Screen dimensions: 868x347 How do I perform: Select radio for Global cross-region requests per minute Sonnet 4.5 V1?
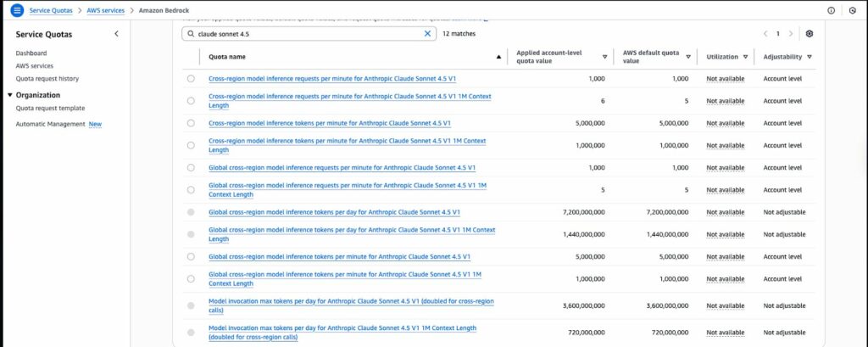[191, 167]
